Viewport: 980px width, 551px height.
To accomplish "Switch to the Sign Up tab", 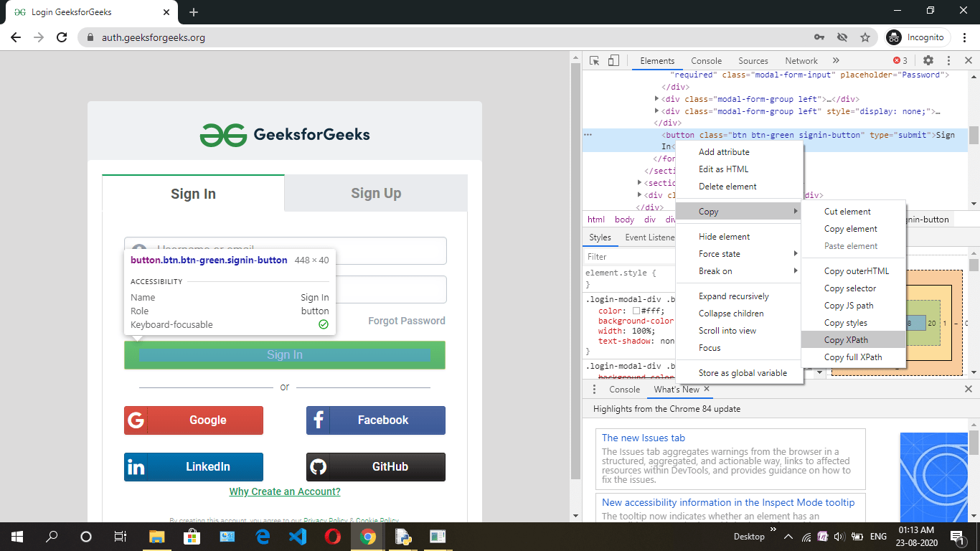I will click(x=376, y=193).
